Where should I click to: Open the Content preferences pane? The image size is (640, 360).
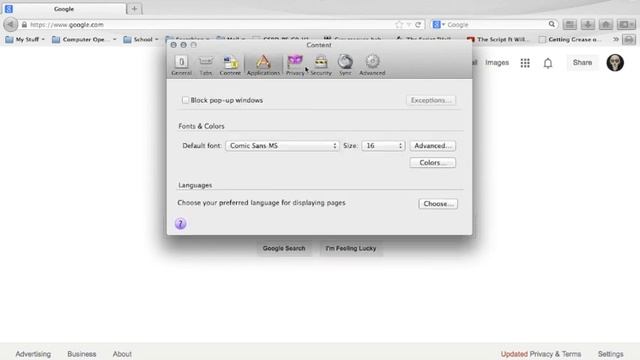(x=230, y=65)
